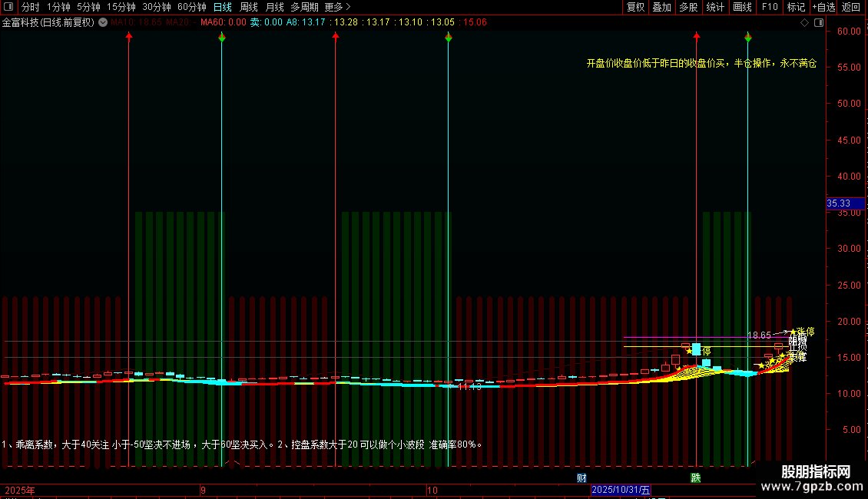Open the 画线 drawing tools
The image size is (868, 499).
coord(742,7)
